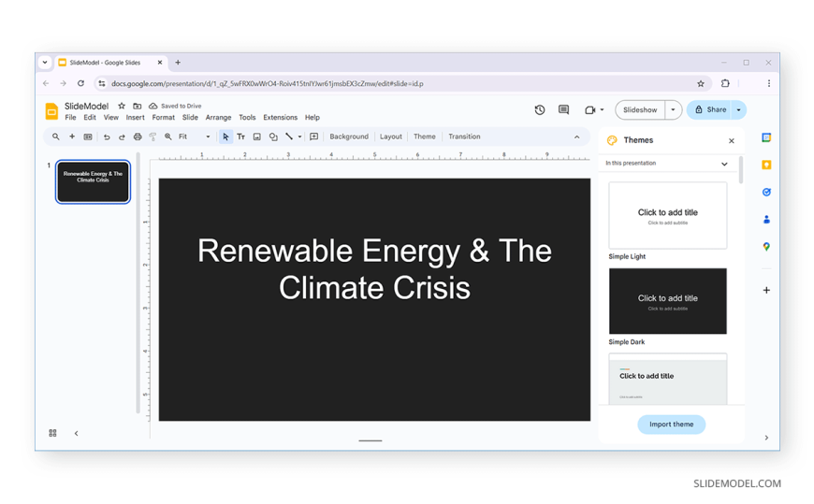The image size is (814, 504).
Task: Open the Slideshow options dropdown arrow
Action: 673,110
